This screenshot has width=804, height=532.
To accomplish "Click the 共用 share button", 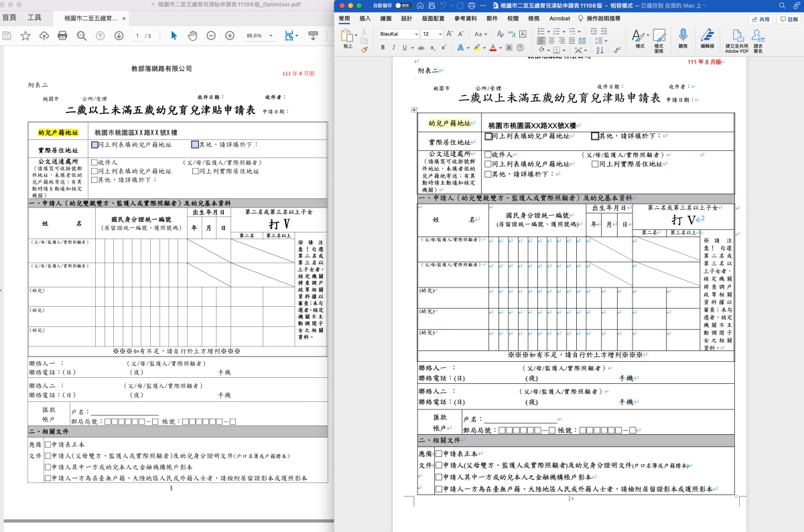I will pos(760,19).
